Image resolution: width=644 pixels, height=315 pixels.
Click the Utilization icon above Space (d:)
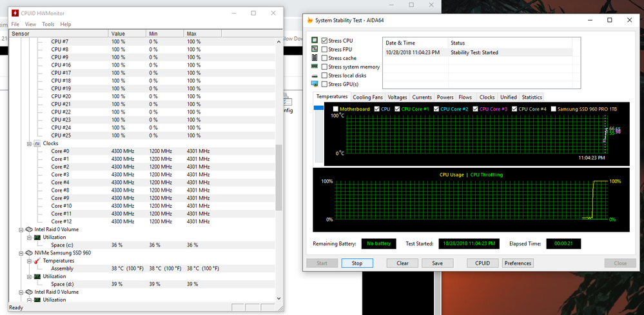pyautogui.click(x=37, y=276)
